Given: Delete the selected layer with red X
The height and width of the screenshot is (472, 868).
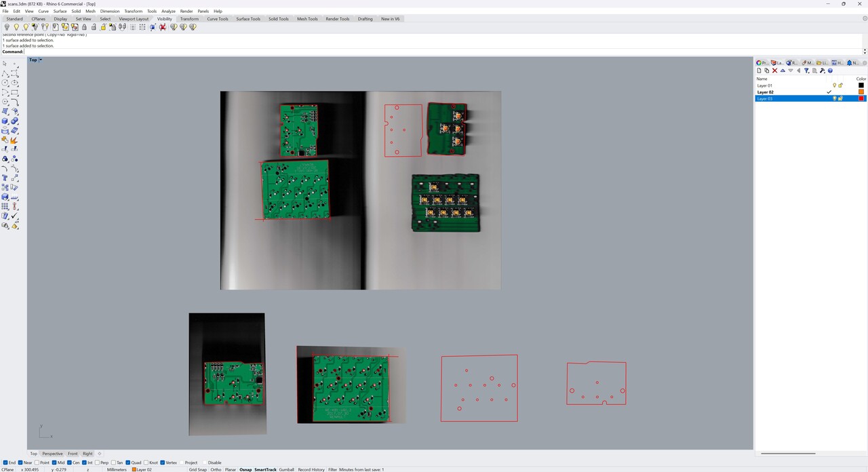Looking at the screenshot, I should click(x=775, y=71).
